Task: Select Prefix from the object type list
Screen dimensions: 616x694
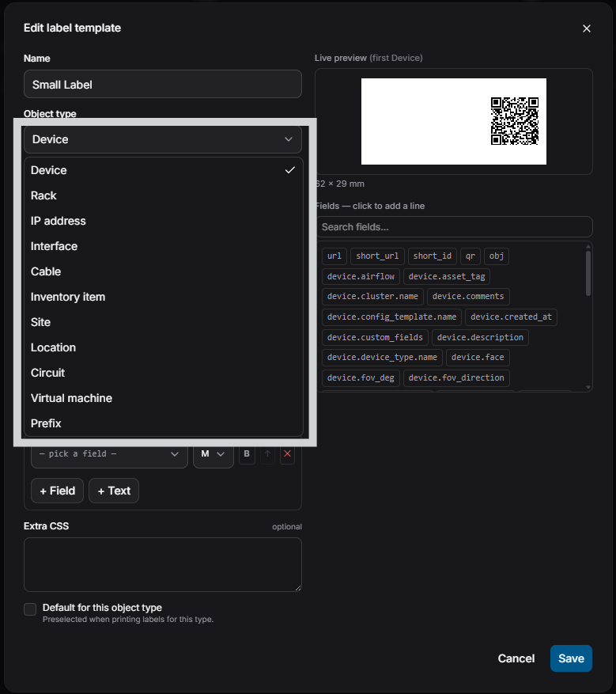Action: (x=163, y=423)
